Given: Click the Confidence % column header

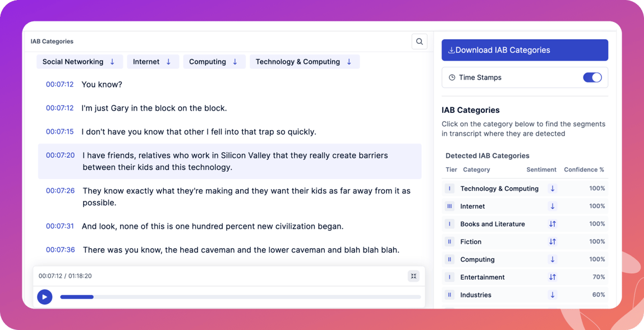Looking at the screenshot, I should (x=584, y=169).
